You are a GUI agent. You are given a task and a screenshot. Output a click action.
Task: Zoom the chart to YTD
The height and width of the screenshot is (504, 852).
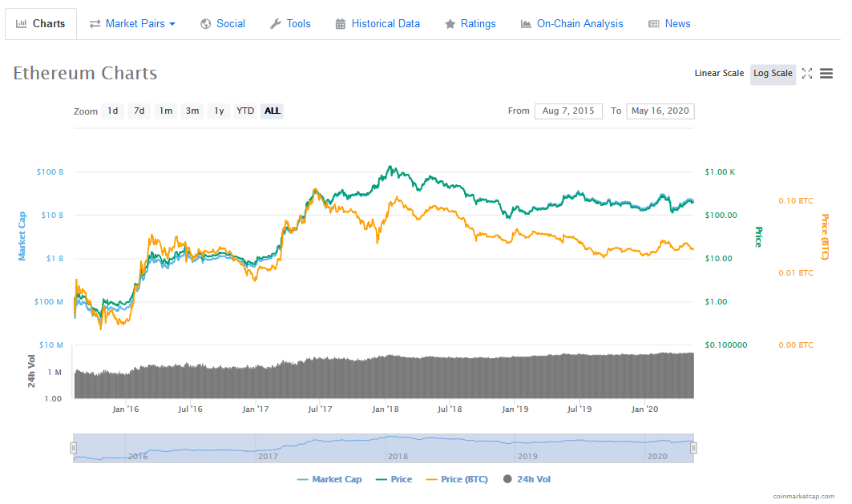pyautogui.click(x=245, y=111)
